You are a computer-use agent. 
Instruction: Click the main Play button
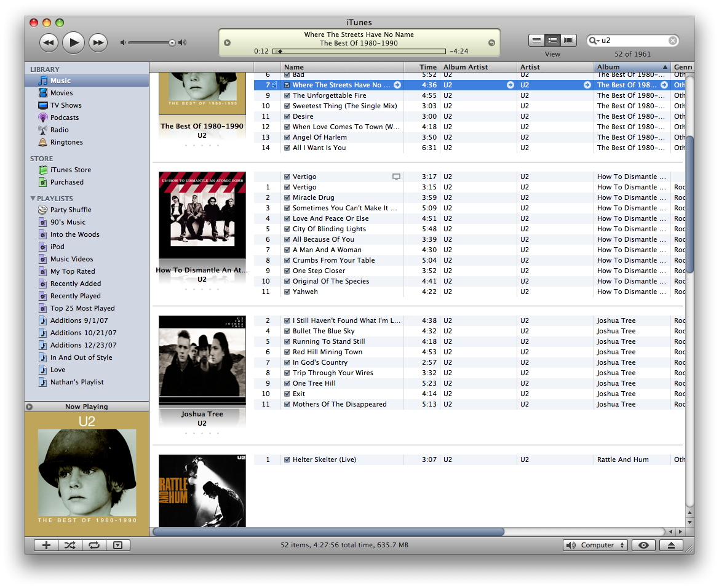coord(73,42)
